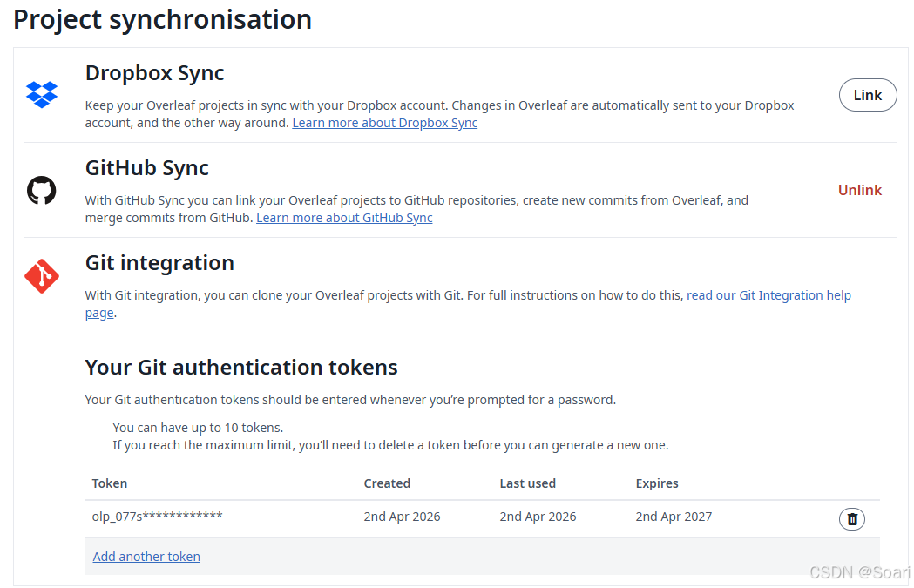The height and width of the screenshot is (588, 914).
Task: Open Learn more about GitHub Sync
Action: (344, 218)
